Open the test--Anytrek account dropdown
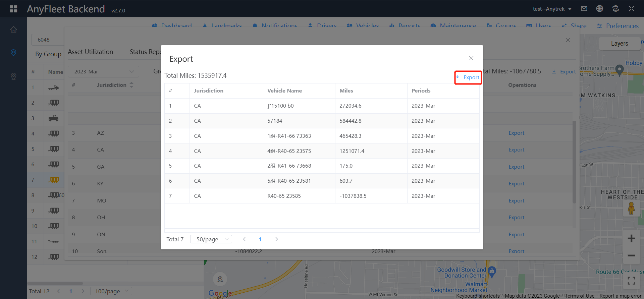644x299 pixels. pyautogui.click(x=552, y=9)
